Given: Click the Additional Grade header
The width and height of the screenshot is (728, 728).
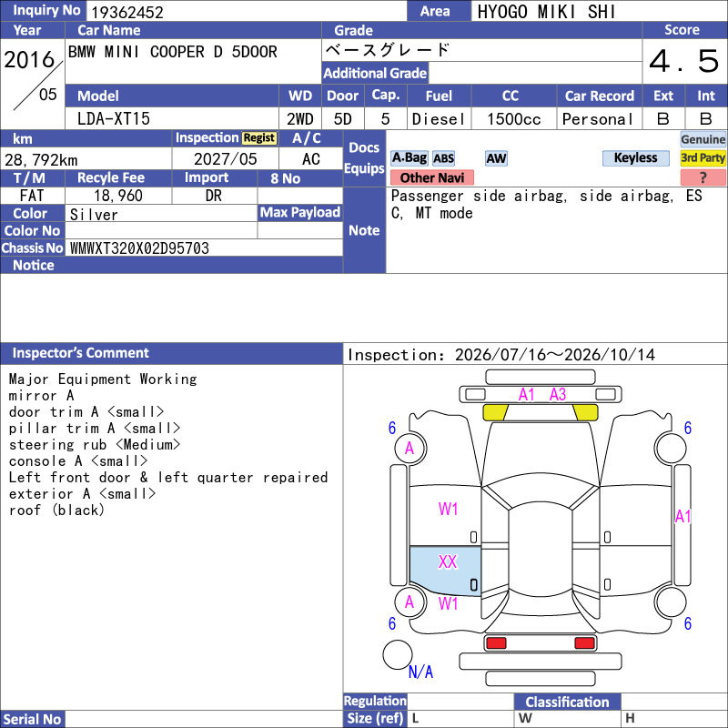Looking at the screenshot, I should coord(375,74).
